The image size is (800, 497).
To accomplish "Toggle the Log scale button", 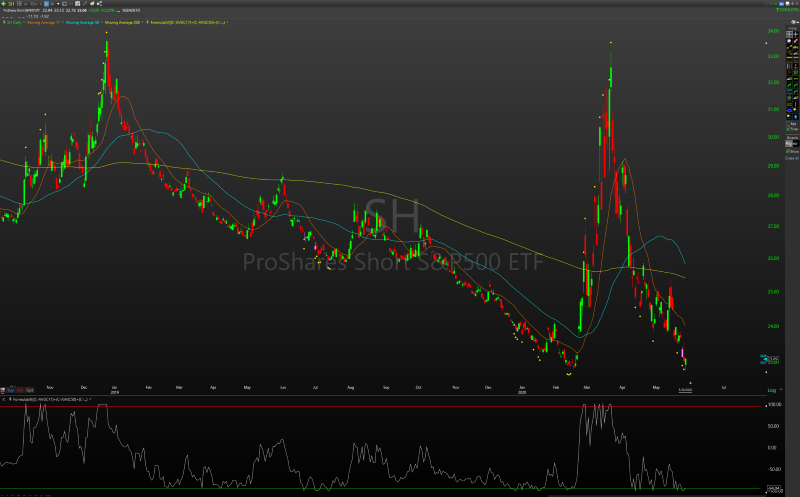I will 771,390.
